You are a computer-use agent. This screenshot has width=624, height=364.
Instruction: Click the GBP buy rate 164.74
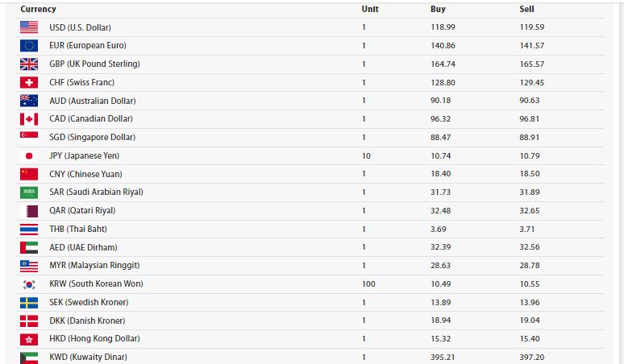click(x=443, y=64)
